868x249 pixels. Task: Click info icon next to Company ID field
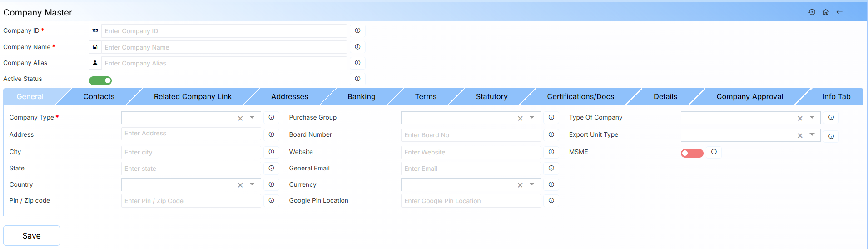pos(357,30)
